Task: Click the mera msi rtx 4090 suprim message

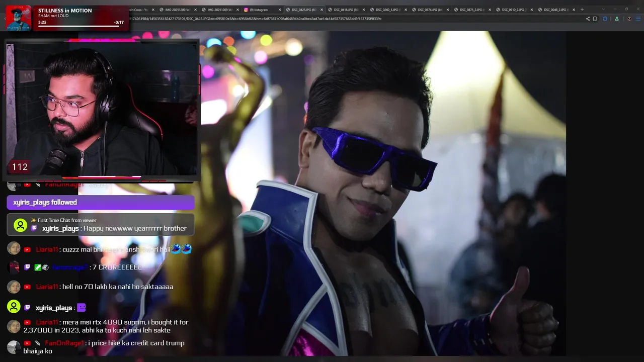Action: pyautogui.click(x=106, y=326)
